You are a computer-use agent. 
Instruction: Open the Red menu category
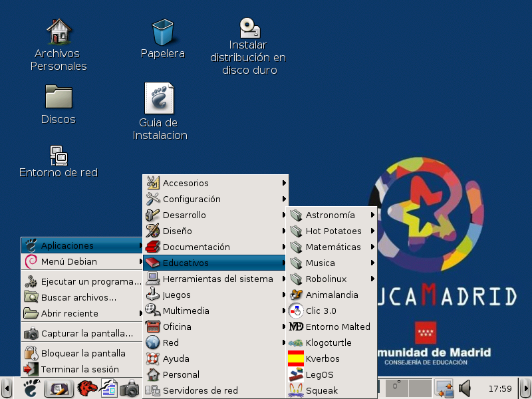pos(215,342)
